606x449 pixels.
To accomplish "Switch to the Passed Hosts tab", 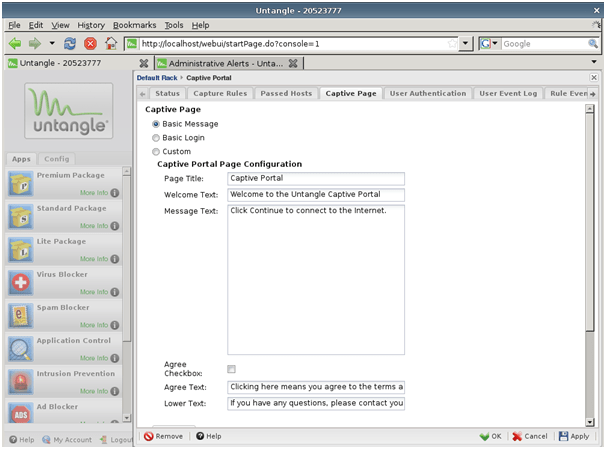I will [285, 93].
